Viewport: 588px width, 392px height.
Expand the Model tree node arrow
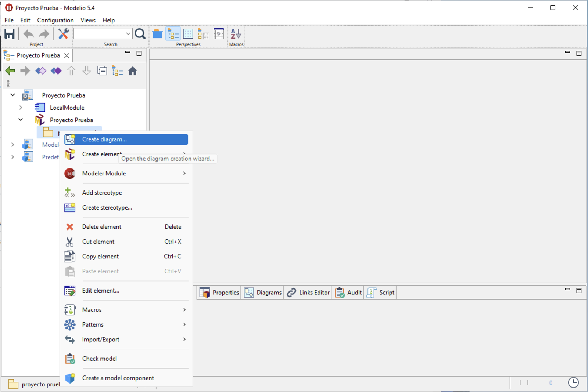coord(12,145)
